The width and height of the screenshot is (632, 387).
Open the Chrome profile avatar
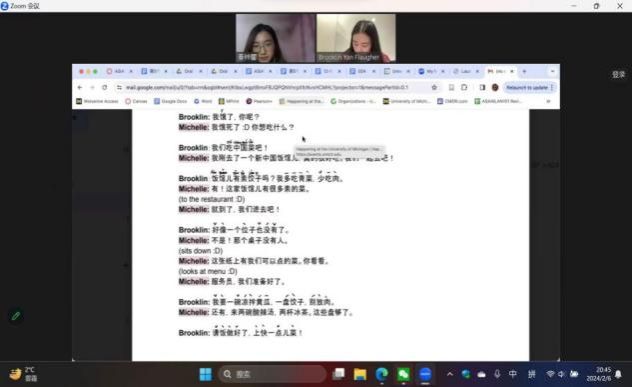tap(495, 87)
